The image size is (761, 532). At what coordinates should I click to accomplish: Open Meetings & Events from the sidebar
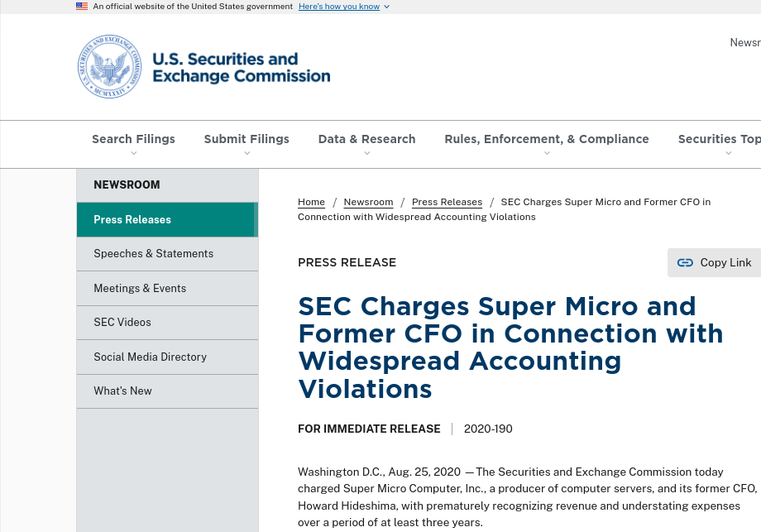pyautogui.click(x=140, y=288)
